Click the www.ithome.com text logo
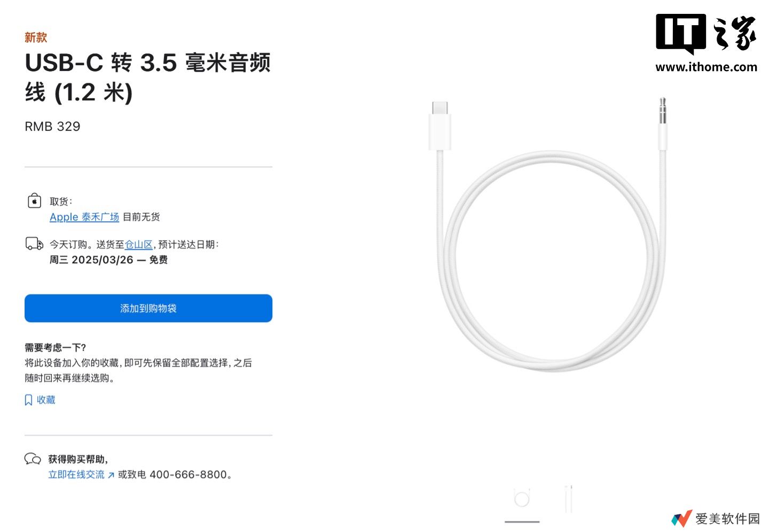 [706, 67]
